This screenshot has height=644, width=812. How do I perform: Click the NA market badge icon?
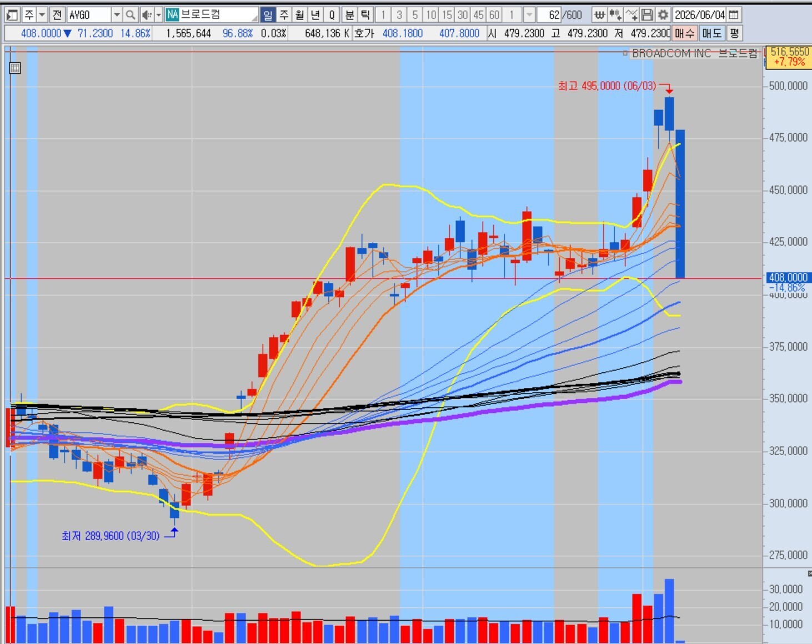172,15
